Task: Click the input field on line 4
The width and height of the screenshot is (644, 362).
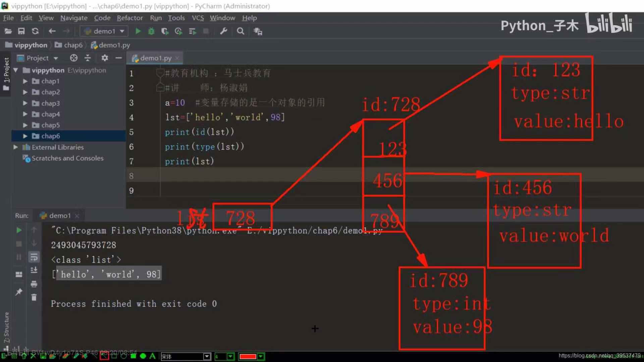Action: pos(225,117)
